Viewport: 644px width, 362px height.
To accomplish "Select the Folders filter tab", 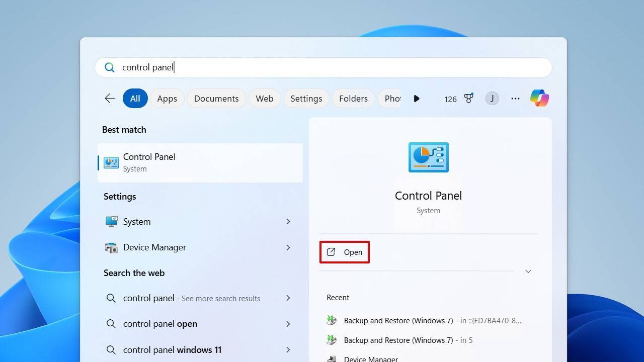I will tap(353, 99).
